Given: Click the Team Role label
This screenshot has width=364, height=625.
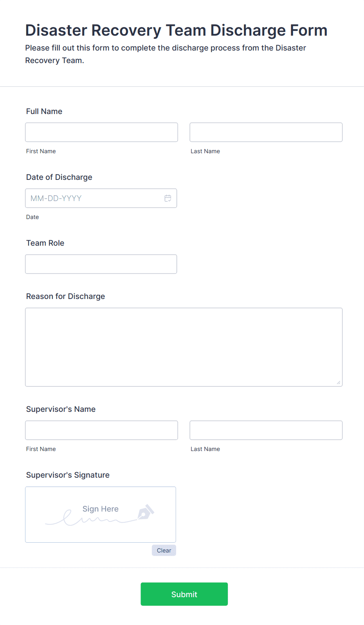Looking at the screenshot, I should (45, 243).
